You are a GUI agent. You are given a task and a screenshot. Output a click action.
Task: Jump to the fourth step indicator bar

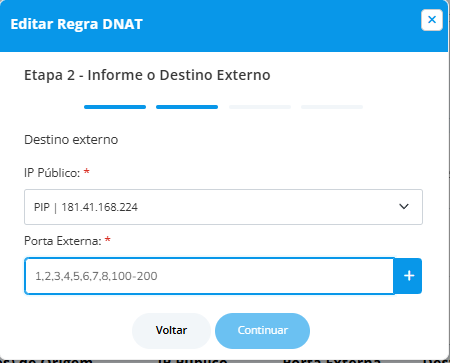[x=332, y=107]
